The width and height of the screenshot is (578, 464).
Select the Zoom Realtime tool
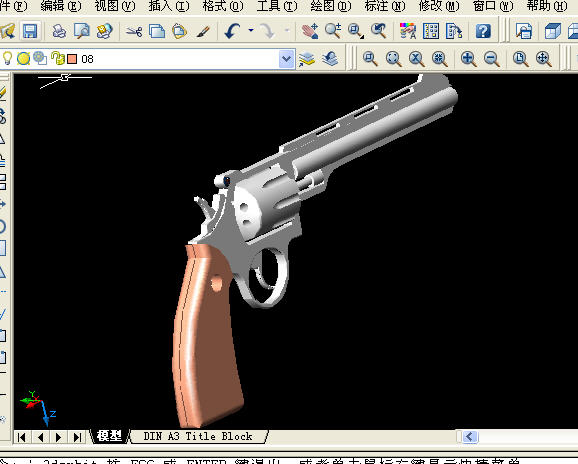(333, 31)
